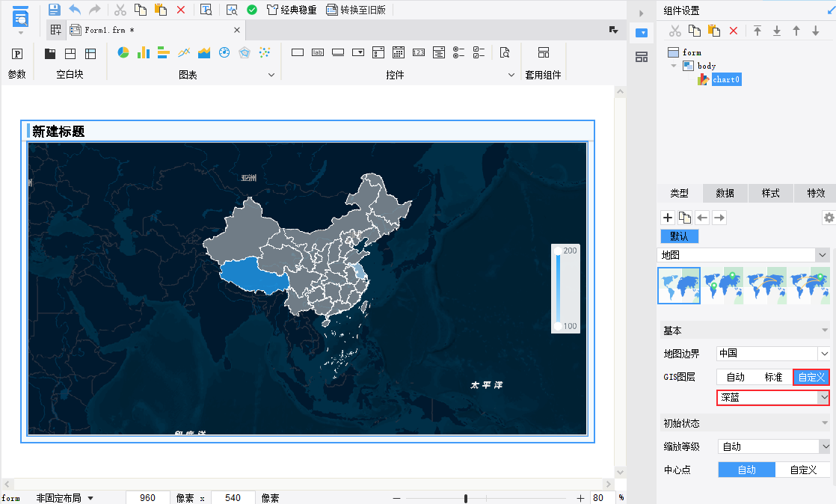836x504 pixels.
Task: Click 转换至旧版 button
Action: click(356, 10)
